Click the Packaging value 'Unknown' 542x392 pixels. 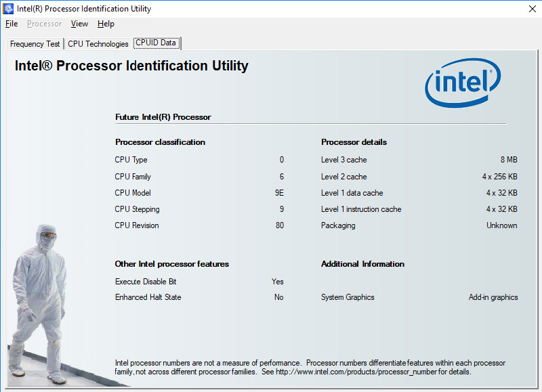tap(502, 225)
